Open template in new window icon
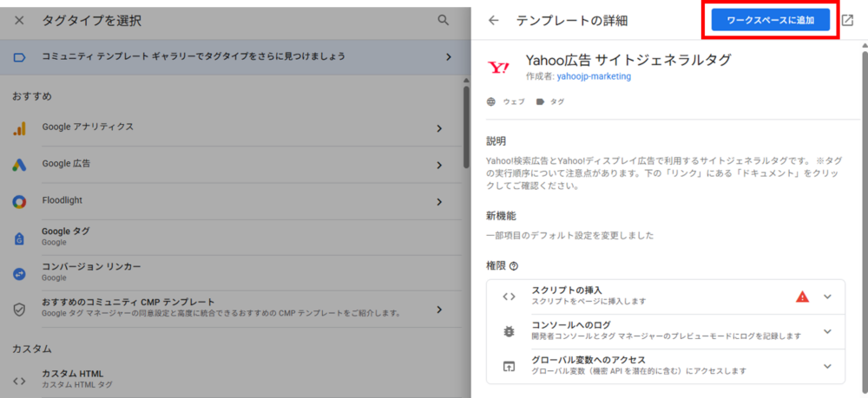The image size is (868, 398). tap(848, 20)
